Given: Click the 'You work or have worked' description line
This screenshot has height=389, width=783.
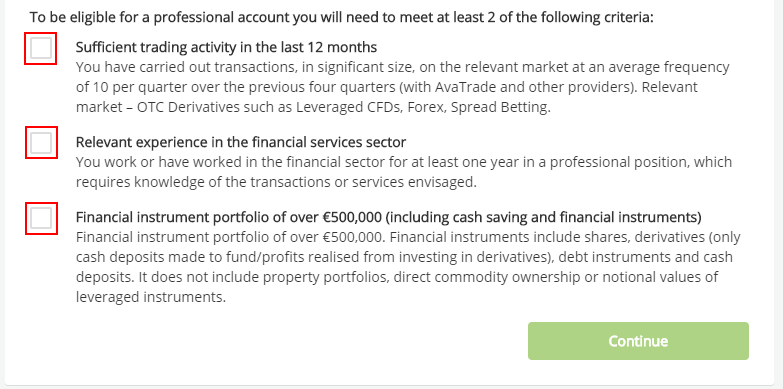Looking at the screenshot, I should pos(403,162).
